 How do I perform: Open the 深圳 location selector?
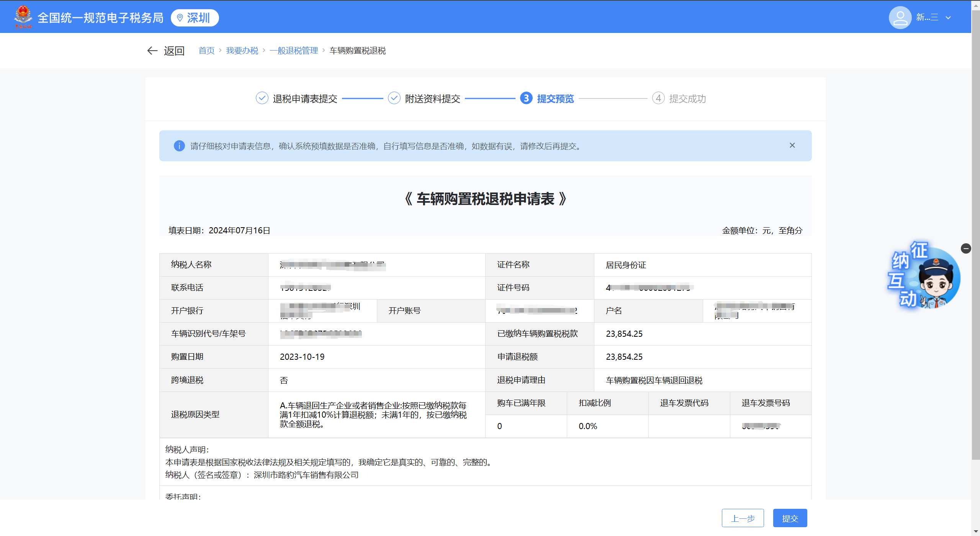tap(195, 18)
